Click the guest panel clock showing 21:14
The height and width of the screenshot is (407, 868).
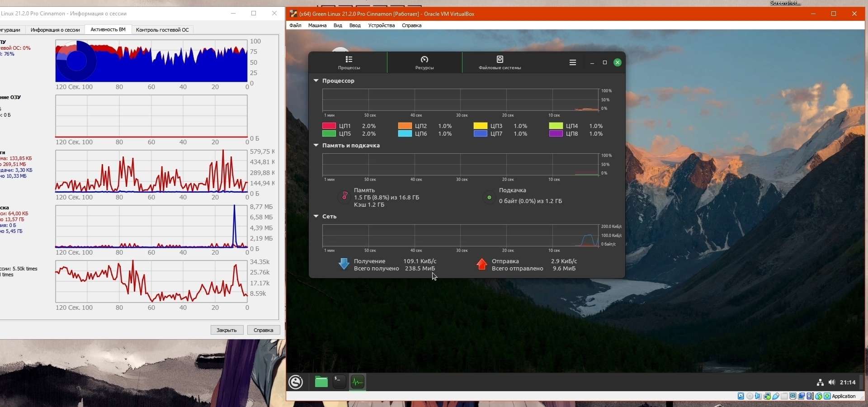tap(848, 383)
